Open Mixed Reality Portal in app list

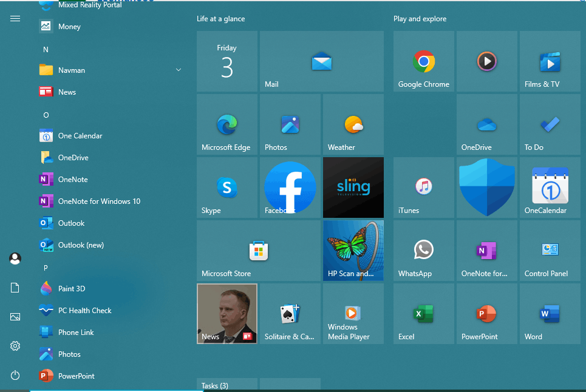[x=111, y=5]
